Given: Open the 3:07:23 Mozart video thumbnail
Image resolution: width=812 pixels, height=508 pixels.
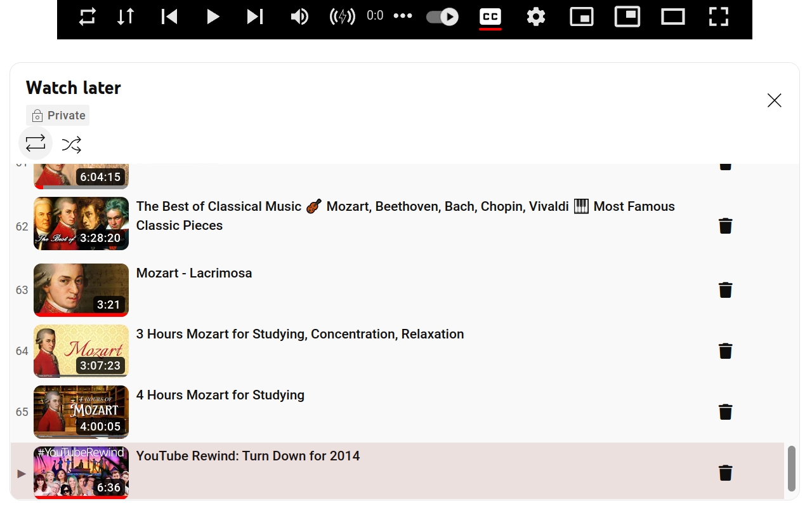Looking at the screenshot, I should tap(81, 351).
